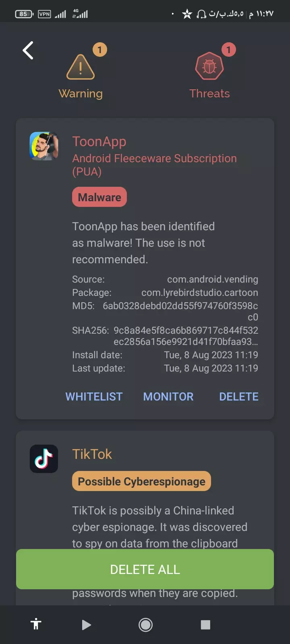Open the Warning triangle icon
Image resolution: width=290 pixels, height=644 pixels.
tap(81, 67)
